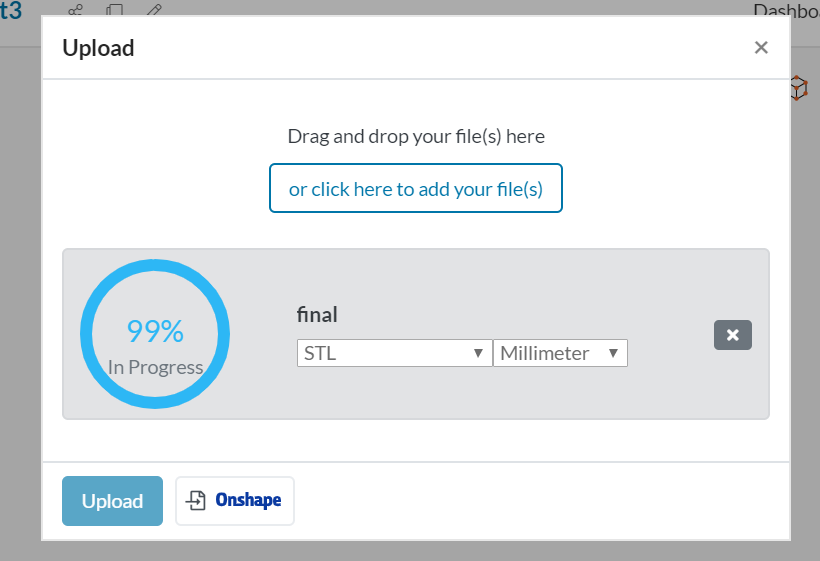Open the STL file format dropdown

coord(394,353)
